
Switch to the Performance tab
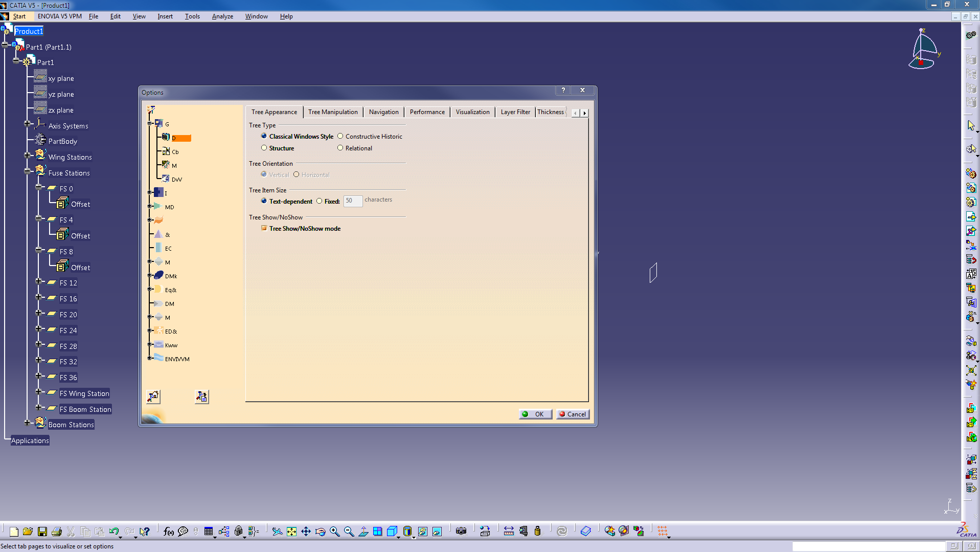click(x=427, y=112)
